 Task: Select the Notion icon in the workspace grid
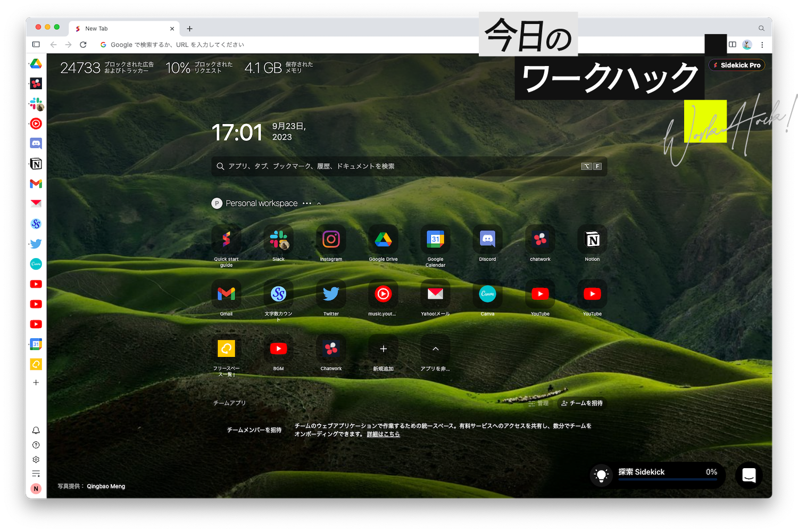point(592,240)
